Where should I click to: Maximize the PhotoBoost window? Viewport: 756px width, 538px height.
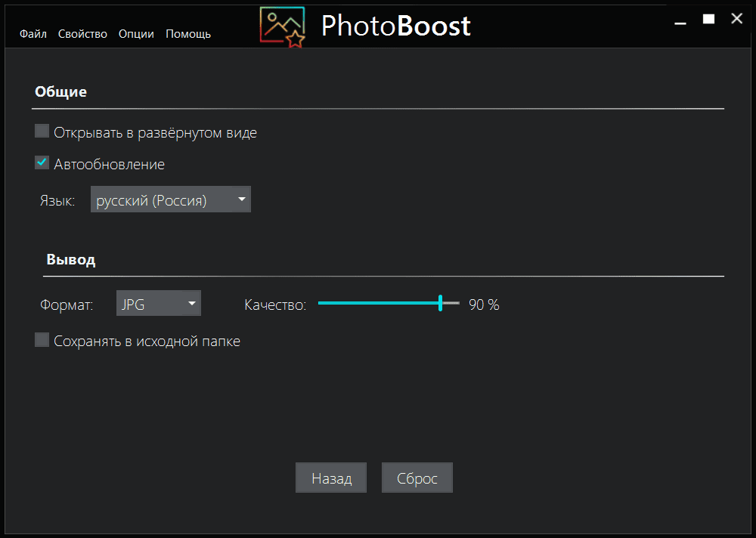point(709,19)
